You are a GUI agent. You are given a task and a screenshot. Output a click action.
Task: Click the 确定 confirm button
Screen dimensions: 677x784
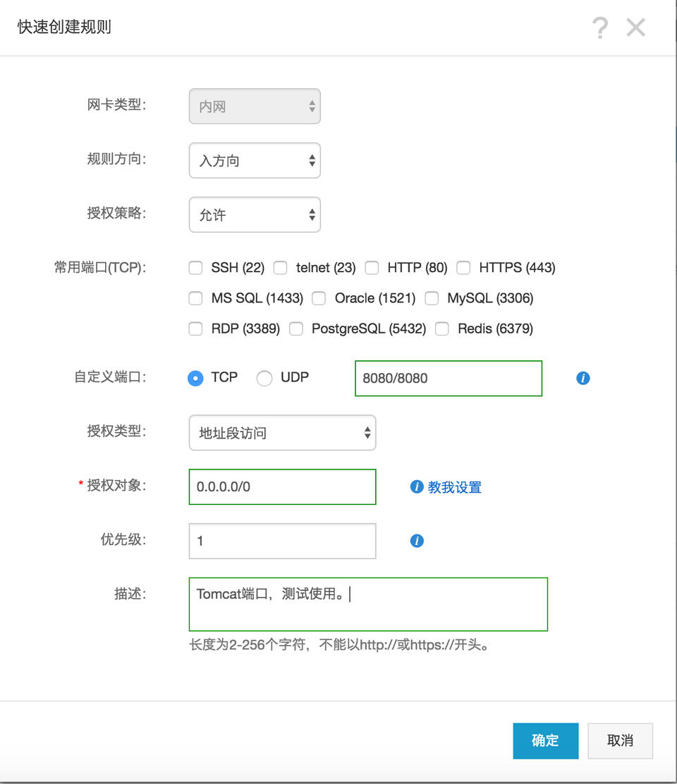pos(545,740)
